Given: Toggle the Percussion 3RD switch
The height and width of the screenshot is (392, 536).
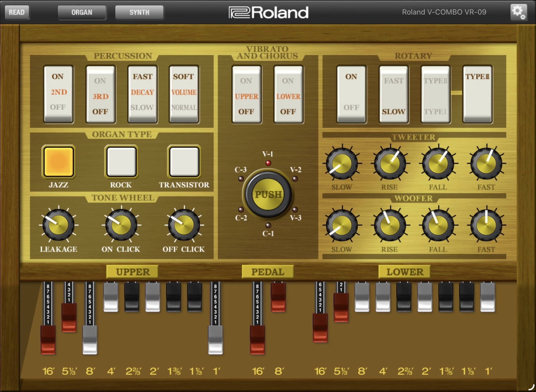Looking at the screenshot, I should 100,94.
